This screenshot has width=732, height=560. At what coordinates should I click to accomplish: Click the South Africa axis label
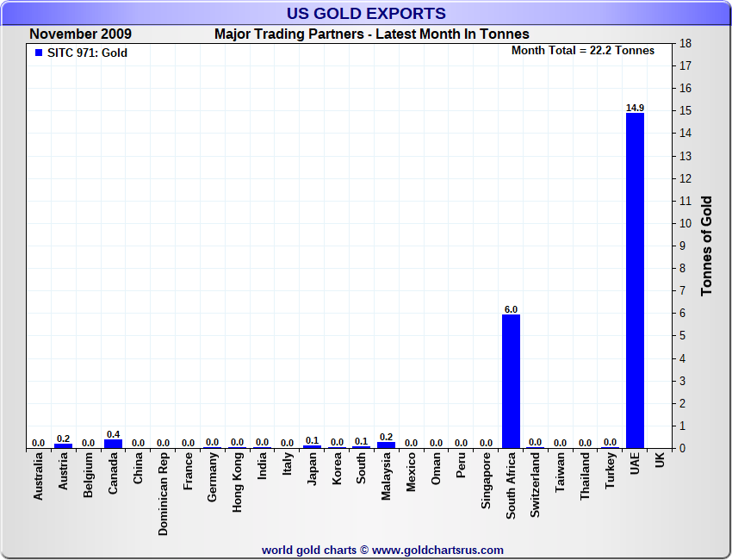coord(511,485)
